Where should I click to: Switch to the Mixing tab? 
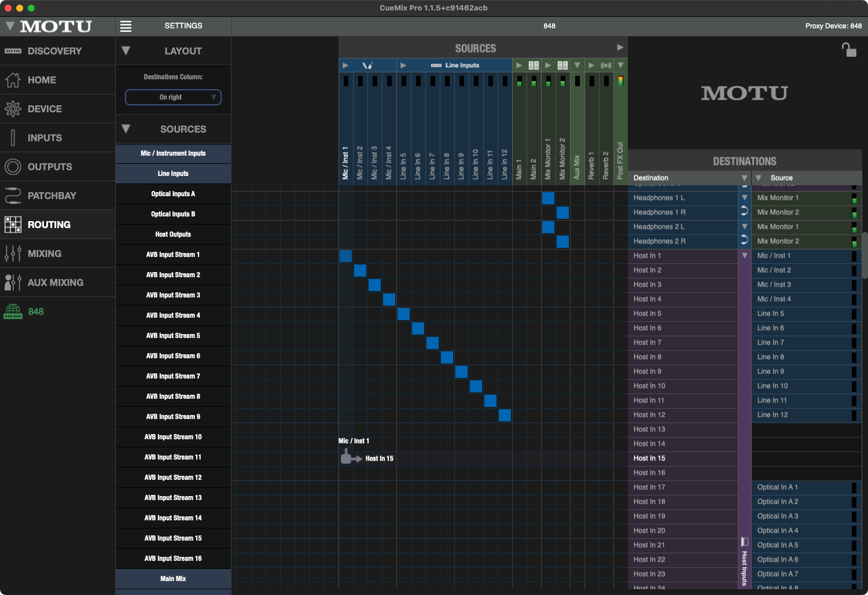pyautogui.click(x=58, y=254)
